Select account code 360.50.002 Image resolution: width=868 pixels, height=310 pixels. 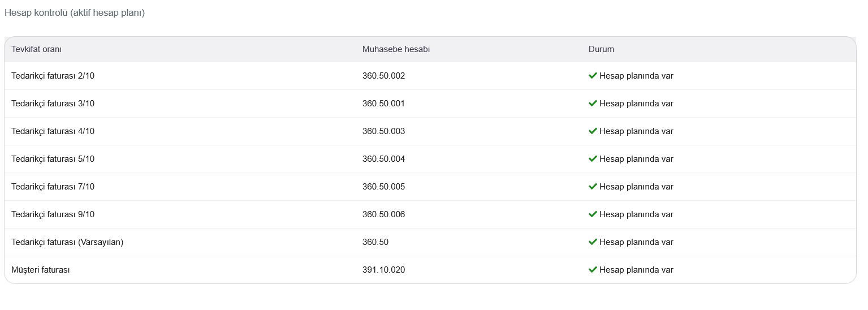pos(384,76)
